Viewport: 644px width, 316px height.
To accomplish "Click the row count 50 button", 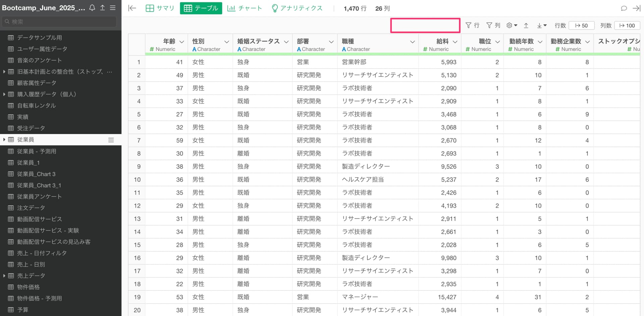I will click(x=581, y=26).
